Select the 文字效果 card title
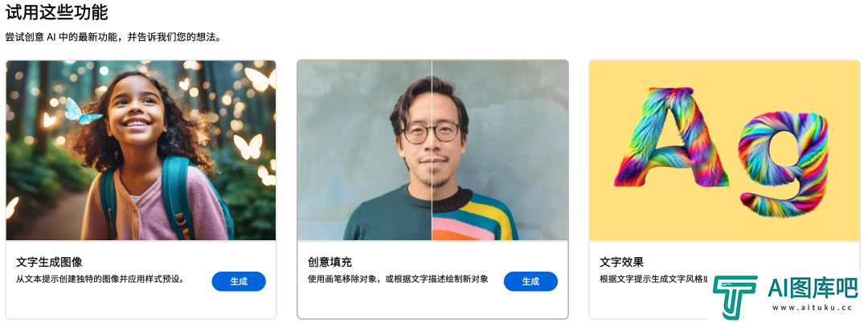 point(621,262)
